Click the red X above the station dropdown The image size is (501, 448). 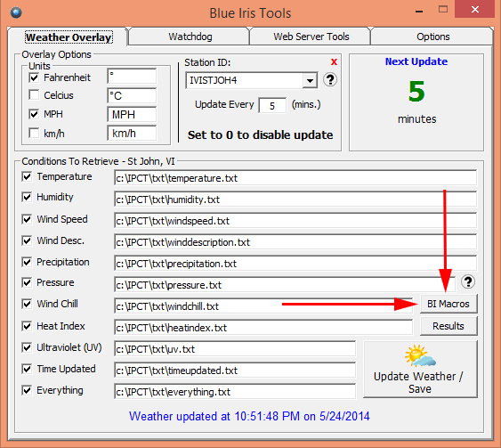(334, 61)
